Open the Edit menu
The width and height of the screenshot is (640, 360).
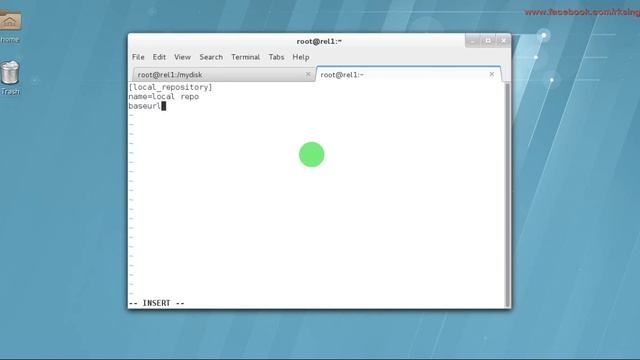[x=159, y=57]
